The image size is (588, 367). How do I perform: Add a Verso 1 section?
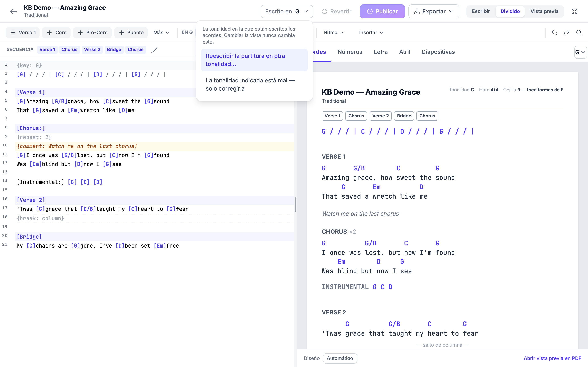point(23,33)
